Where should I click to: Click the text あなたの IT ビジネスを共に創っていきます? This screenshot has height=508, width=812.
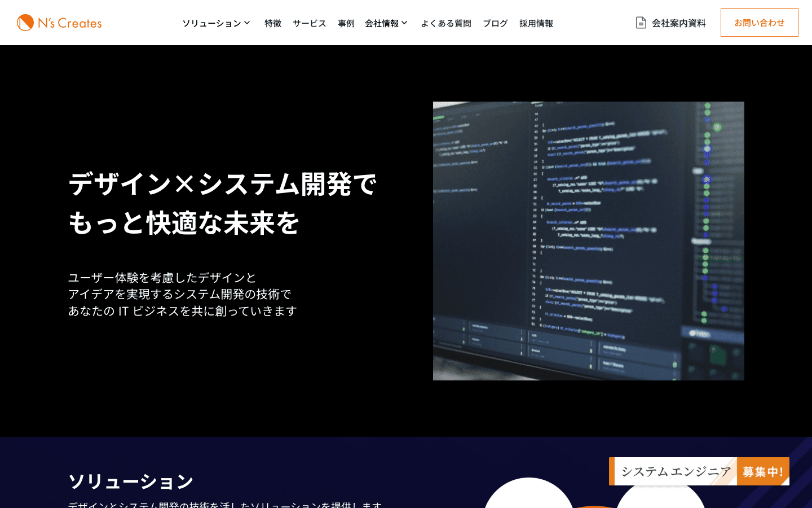[x=183, y=311]
